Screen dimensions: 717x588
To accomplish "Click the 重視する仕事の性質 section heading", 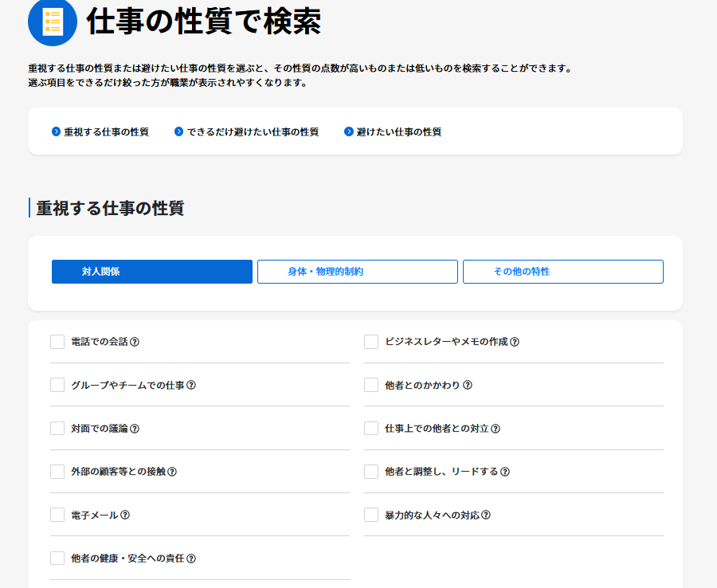I will [x=110, y=208].
